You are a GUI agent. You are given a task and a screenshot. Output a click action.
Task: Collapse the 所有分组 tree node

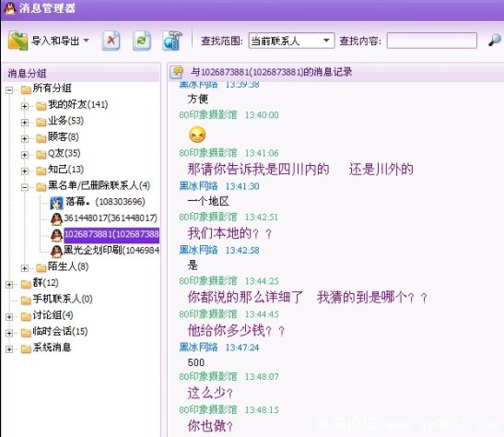coord(9,90)
